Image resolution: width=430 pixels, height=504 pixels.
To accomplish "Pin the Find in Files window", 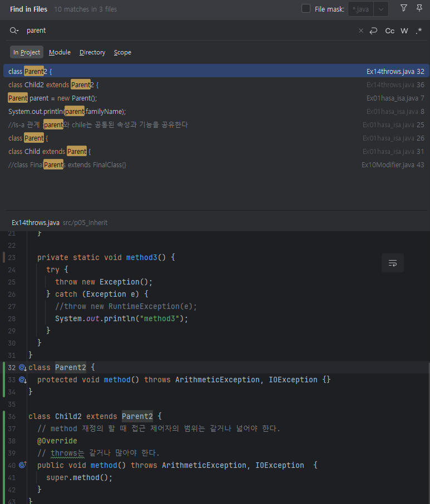I will pyautogui.click(x=419, y=8).
